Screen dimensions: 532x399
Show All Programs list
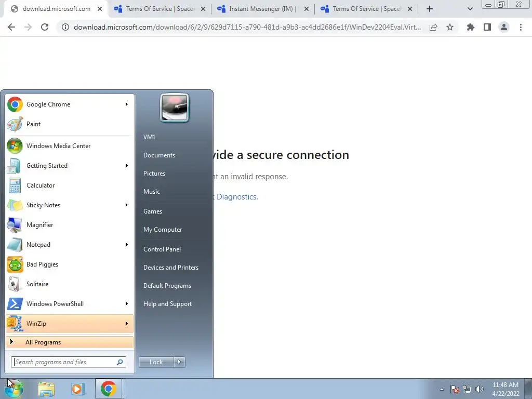70,342
